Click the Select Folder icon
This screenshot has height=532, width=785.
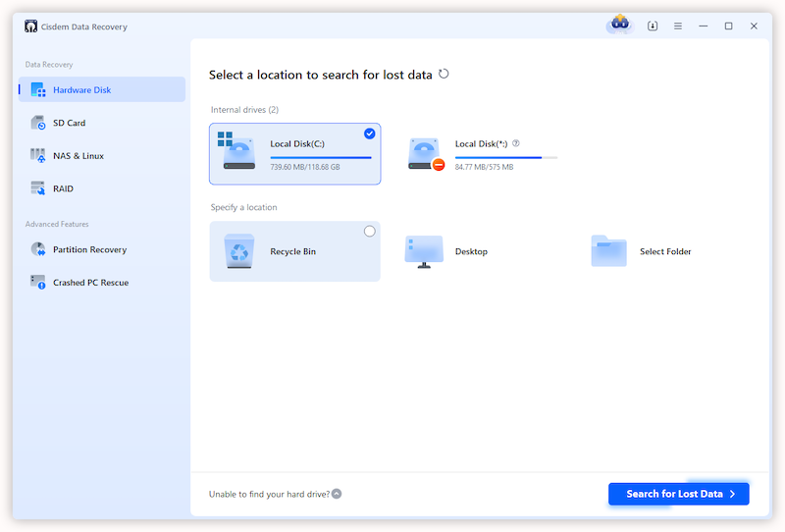(608, 251)
